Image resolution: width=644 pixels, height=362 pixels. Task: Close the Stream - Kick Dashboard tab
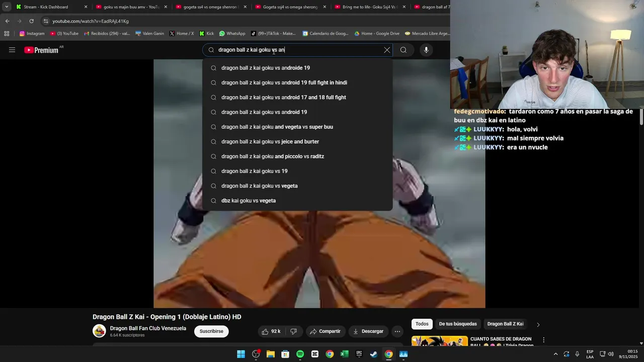tap(86, 7)
